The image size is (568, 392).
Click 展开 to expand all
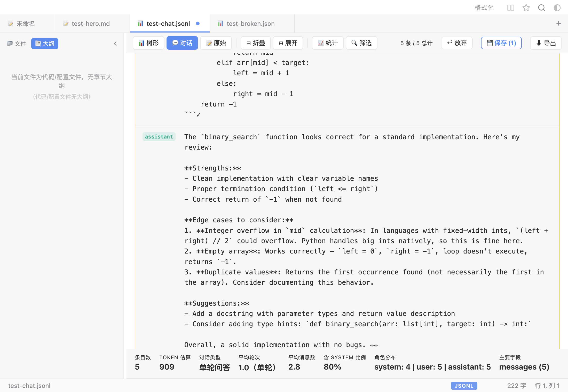[288, 43]
